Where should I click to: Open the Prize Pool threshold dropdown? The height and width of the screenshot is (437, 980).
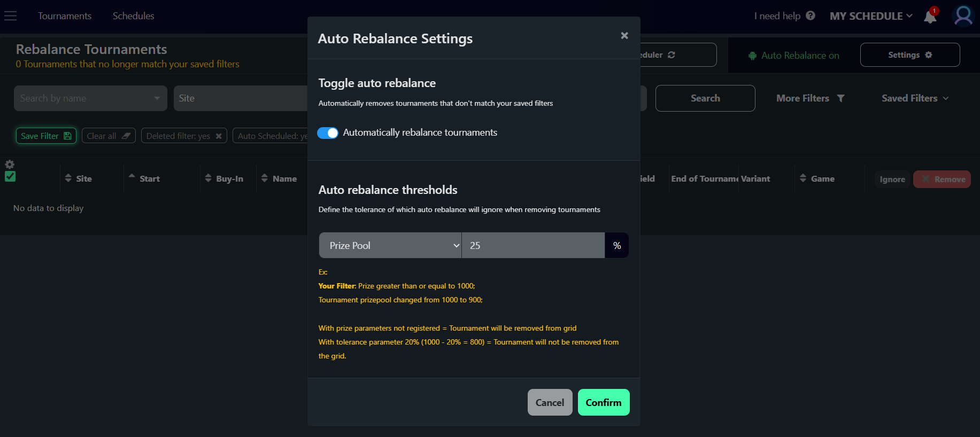click(390, 246)
